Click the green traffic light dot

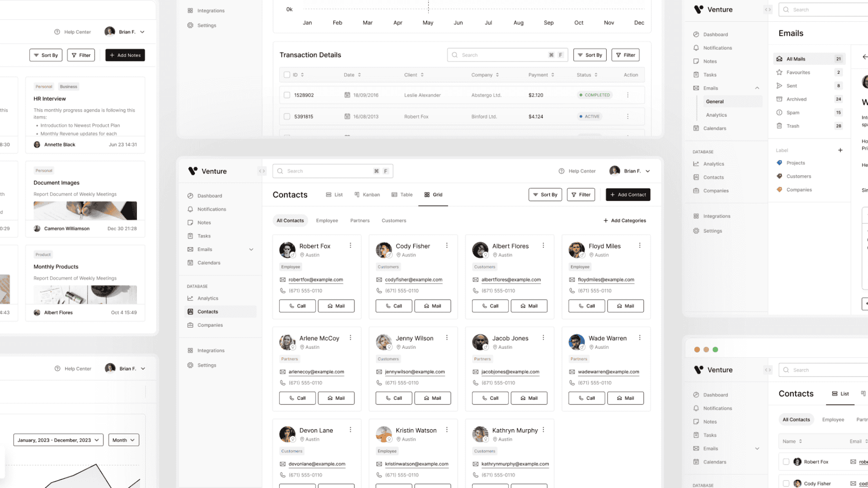click(x=716, y=349)
